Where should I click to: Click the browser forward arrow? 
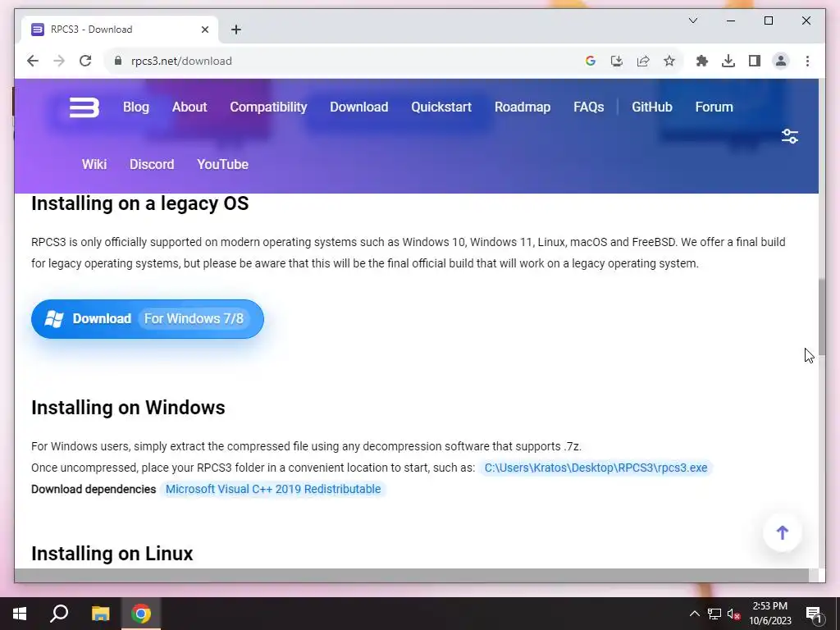coord(59,61)
